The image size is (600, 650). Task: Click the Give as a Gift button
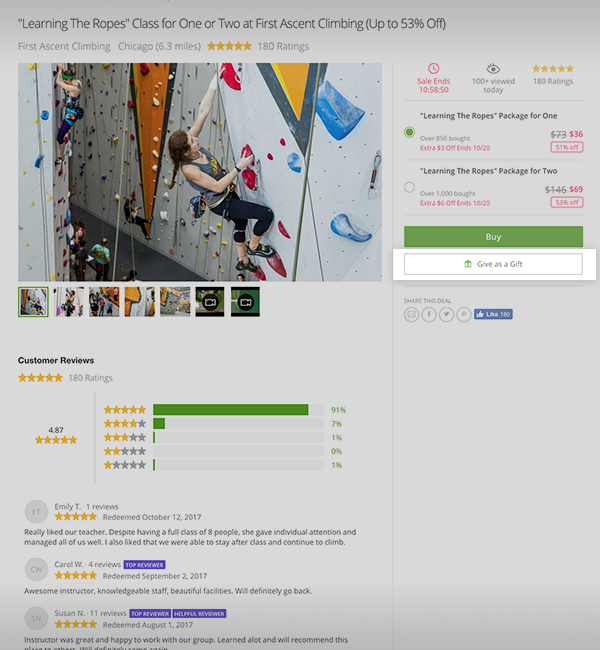(x=493, y=264)
